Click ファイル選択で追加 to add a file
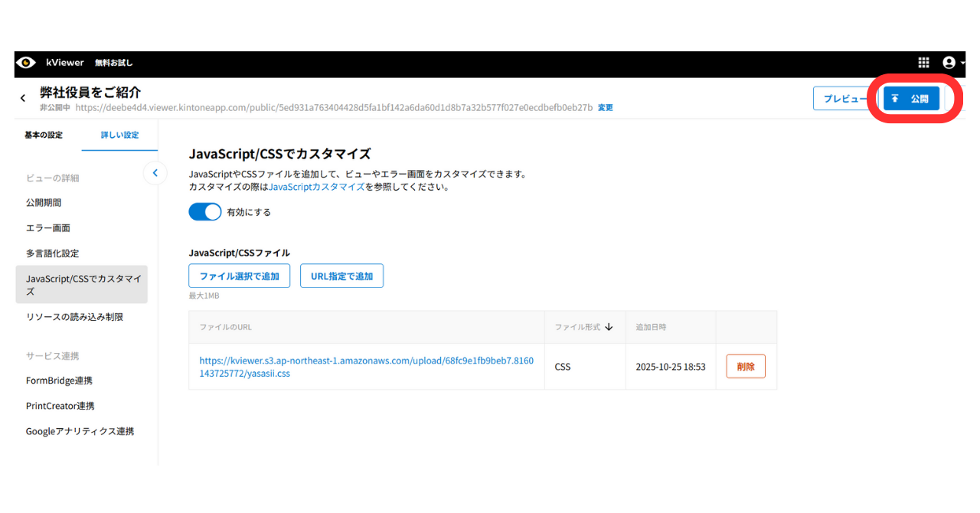 tap(240, 276)
